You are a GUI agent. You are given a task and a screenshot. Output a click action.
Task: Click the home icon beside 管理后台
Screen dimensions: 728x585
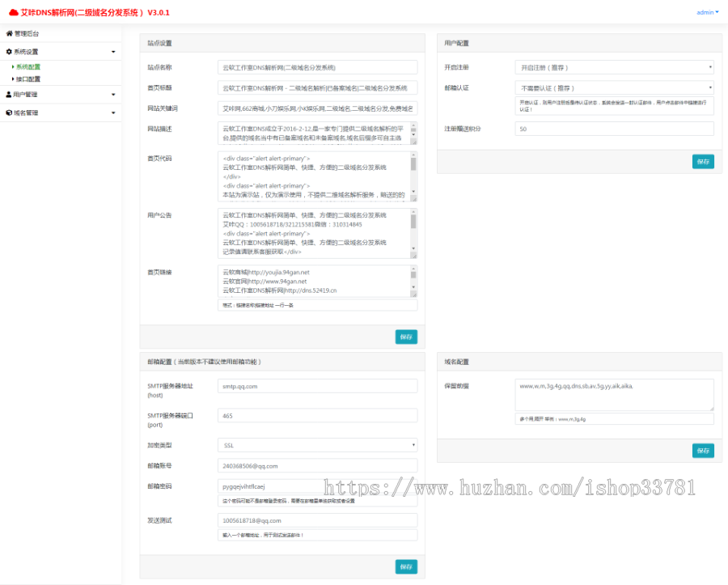10,33
